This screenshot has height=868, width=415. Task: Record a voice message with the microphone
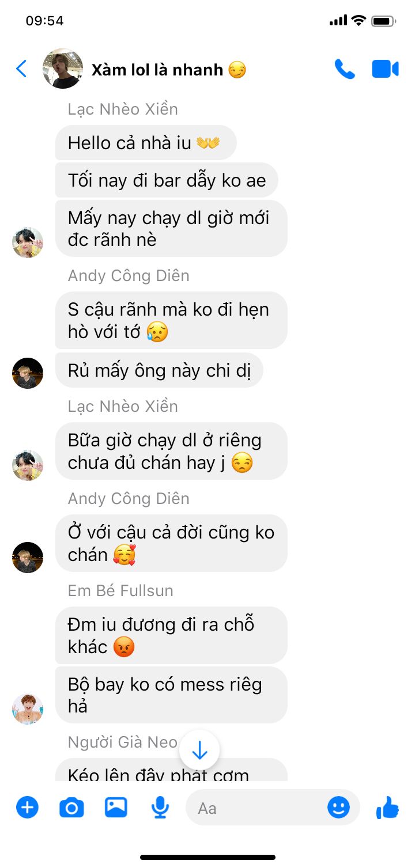[x=160, y=808]
